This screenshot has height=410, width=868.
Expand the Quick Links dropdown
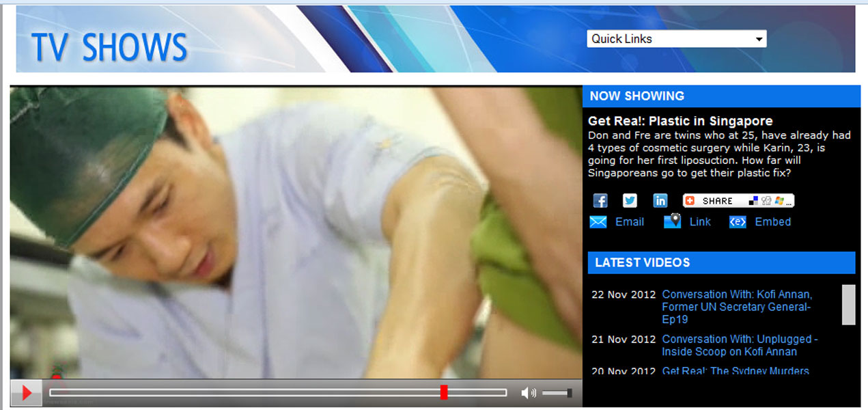[x=676, y=39]
